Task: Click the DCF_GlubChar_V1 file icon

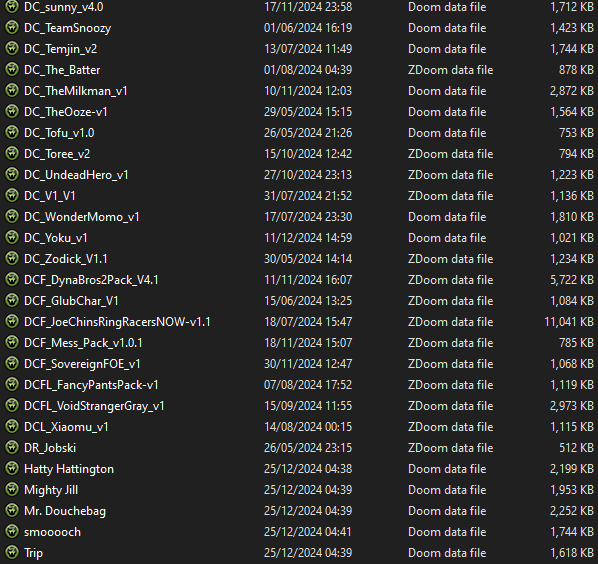Action: (x=12, y=300)
